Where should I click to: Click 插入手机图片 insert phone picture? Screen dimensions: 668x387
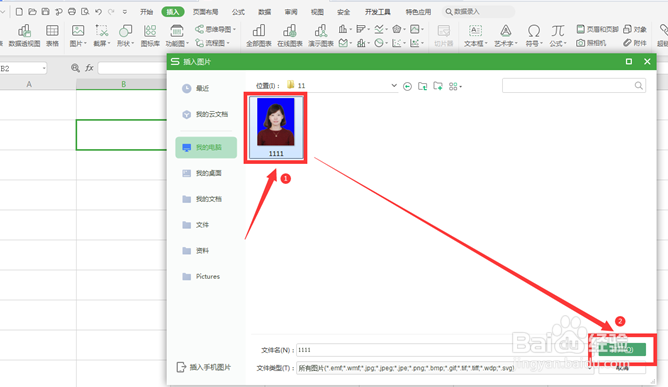(x=204, y=367)
